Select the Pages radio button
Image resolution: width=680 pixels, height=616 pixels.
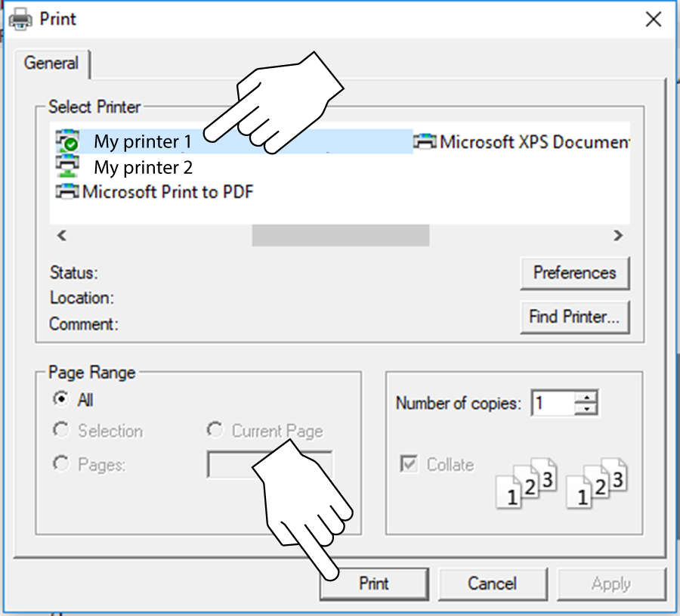click(x=60, y=463)
